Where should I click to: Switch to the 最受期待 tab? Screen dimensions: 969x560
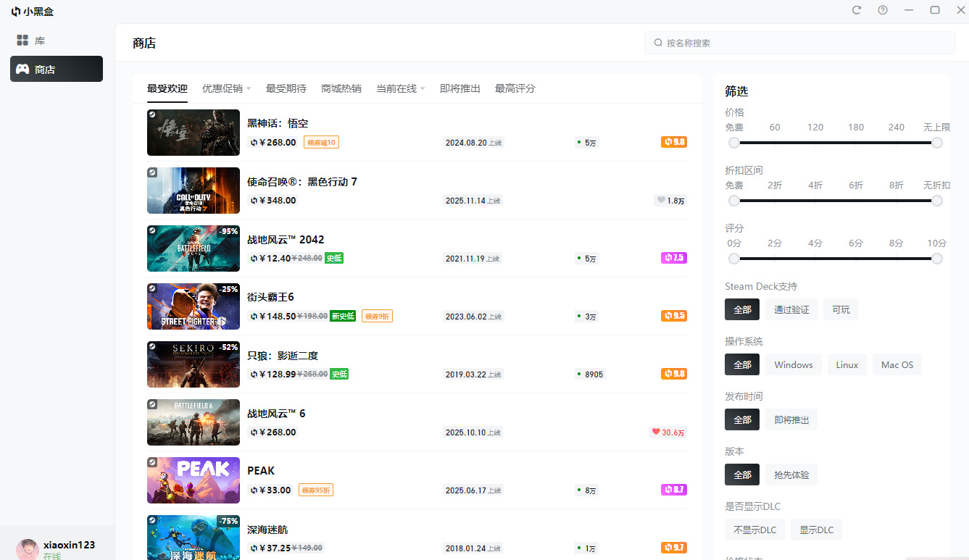point(286,88)
